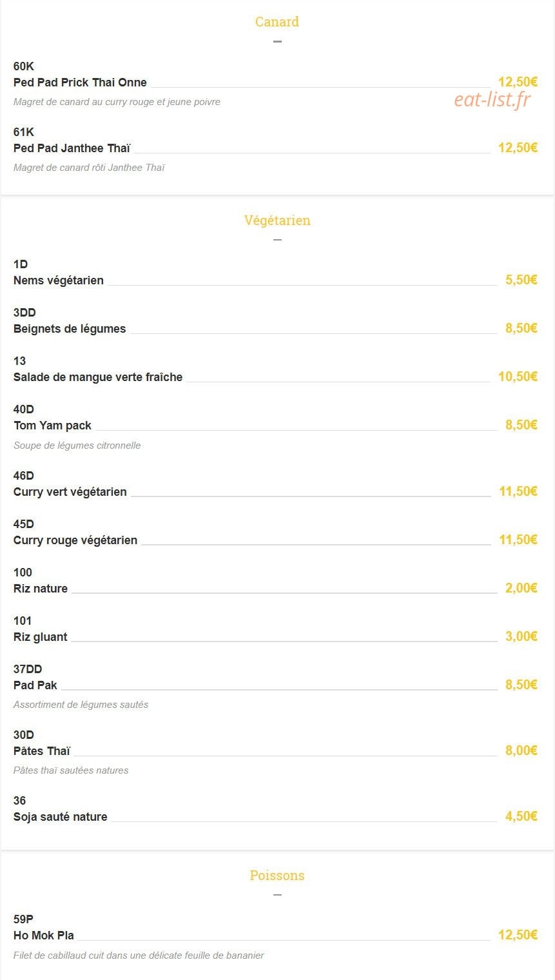
Task: Pick Soja sauté nature item
Action: (x=61, y=817)
